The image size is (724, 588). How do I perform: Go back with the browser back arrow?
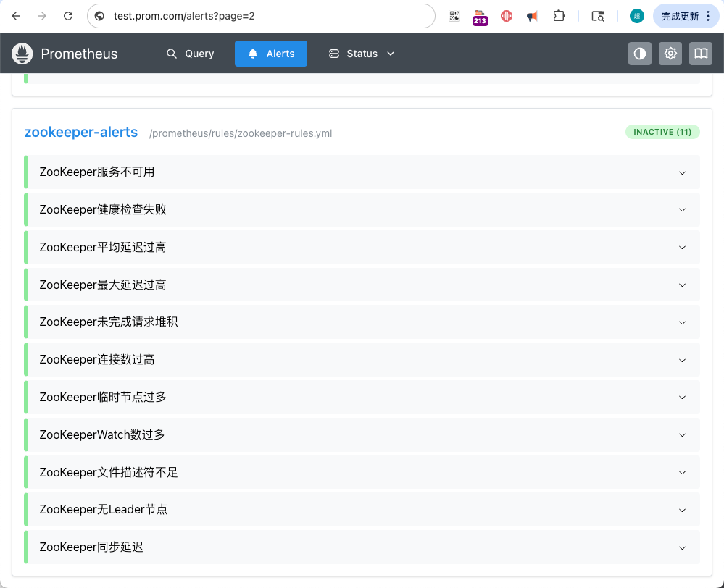coord(16,16)
